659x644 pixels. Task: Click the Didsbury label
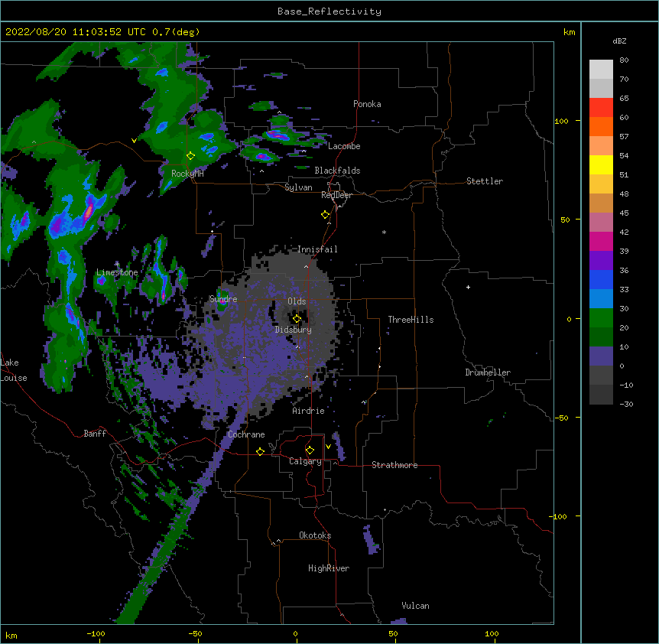click(x=294, y=330)
